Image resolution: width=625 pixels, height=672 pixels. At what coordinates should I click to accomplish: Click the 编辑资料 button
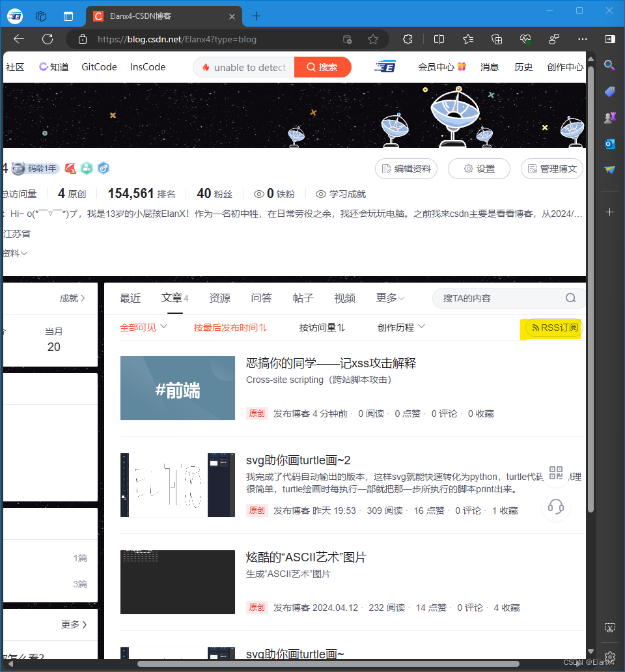tap(406, 168)
